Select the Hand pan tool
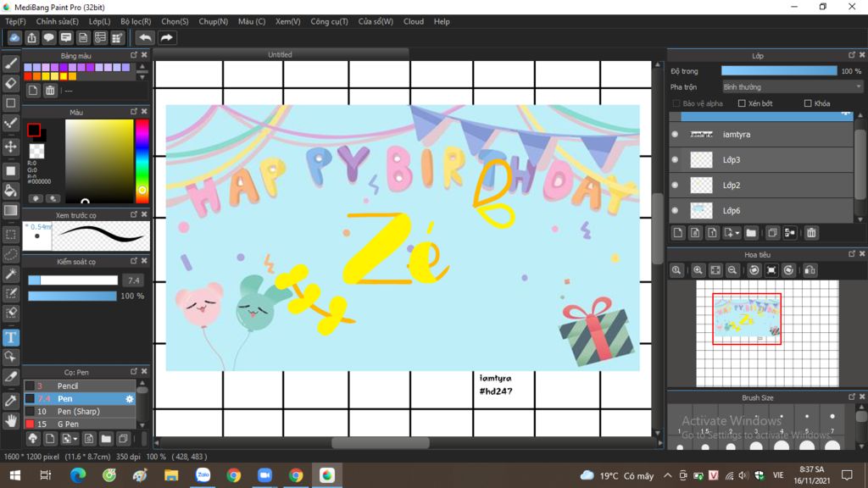868x488 pixels. (10, 421)
